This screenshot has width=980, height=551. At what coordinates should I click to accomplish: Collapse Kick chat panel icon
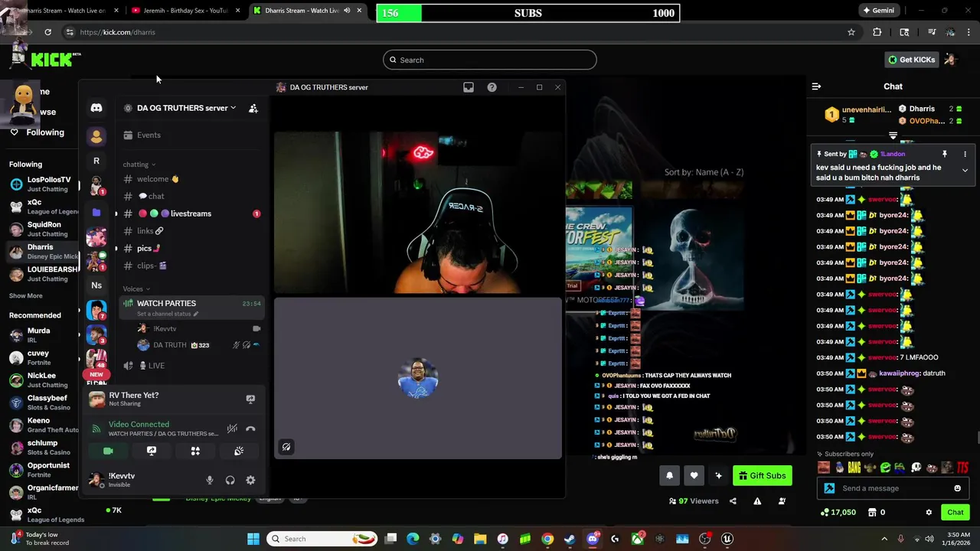[x=816, y=86]
